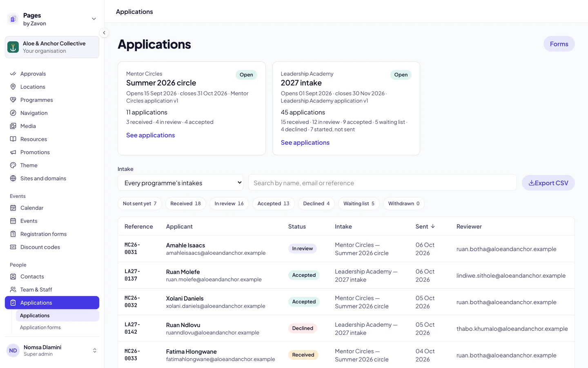Click the Calendar icon in Events section
Image resolution: width=588 pixels, height=368 pixels.
(x=13, y=208)
